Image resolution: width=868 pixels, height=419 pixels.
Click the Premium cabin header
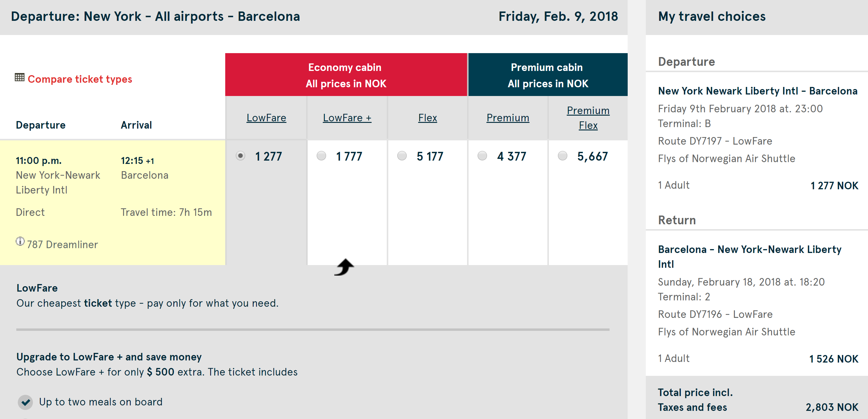coord(548,75)
